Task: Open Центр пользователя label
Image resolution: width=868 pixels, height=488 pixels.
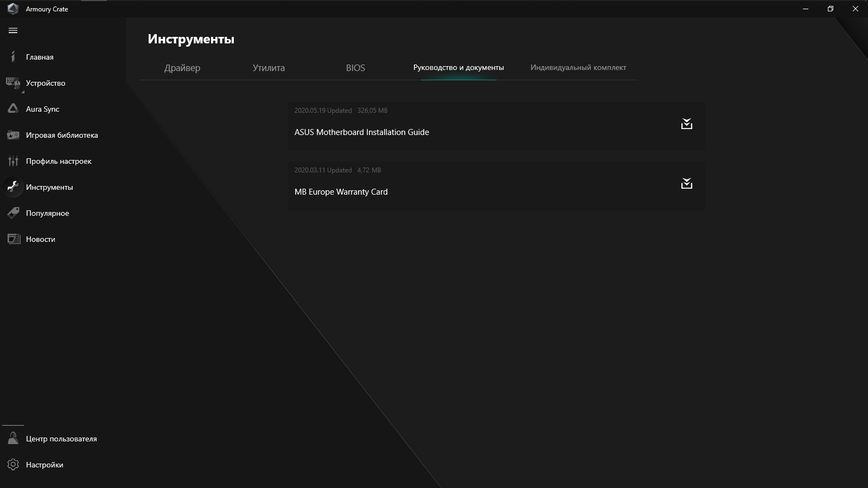Action: click(61, 439)
